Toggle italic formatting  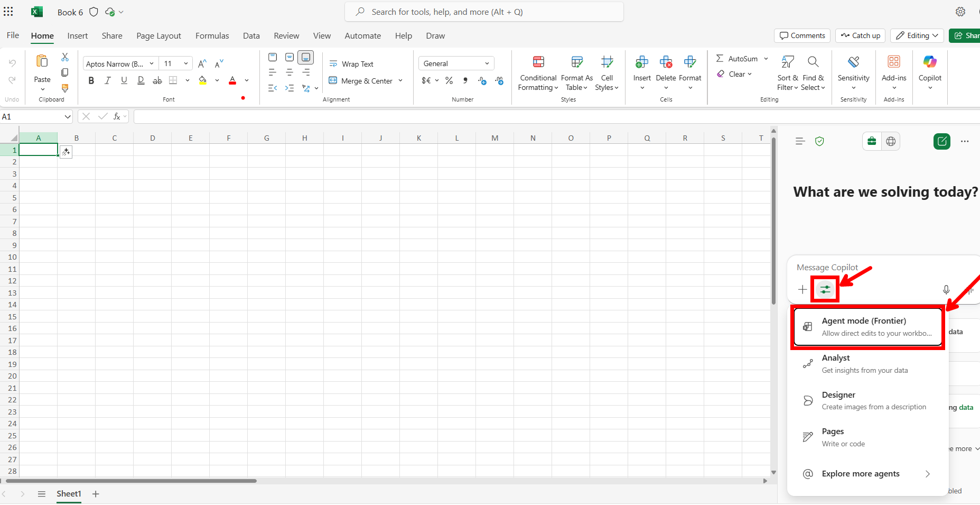pyautogui.click(x=108, y=80)
